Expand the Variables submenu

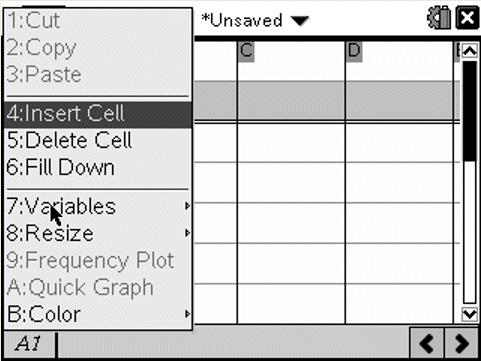98,206
